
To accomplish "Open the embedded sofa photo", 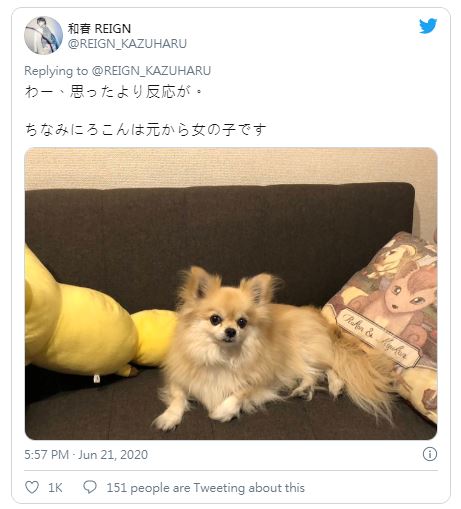I will pos(231,294).
